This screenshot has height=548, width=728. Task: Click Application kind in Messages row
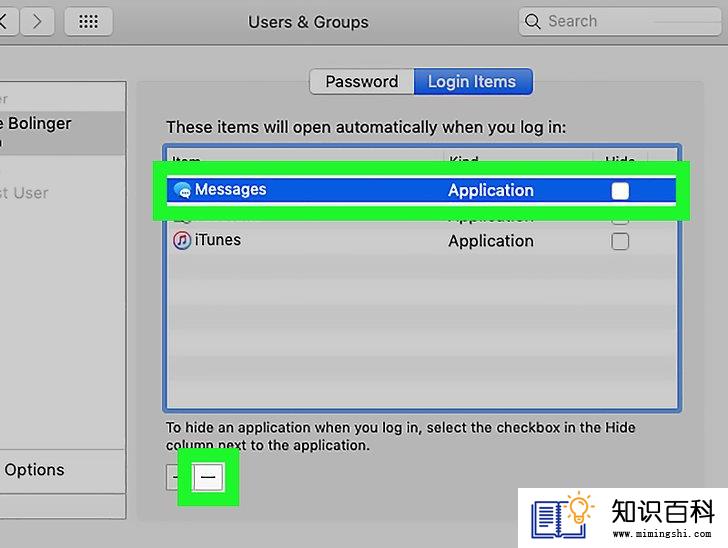[491, 190]
